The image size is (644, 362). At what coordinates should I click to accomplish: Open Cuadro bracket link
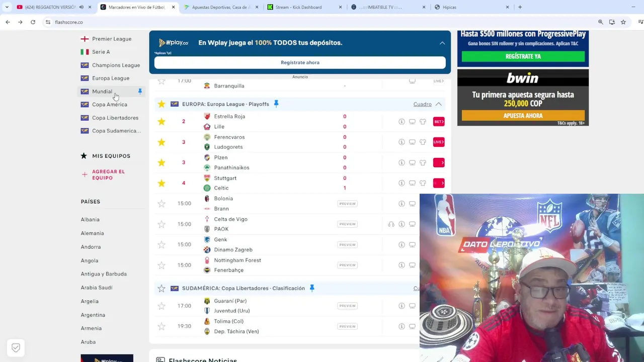pos(423,104)
